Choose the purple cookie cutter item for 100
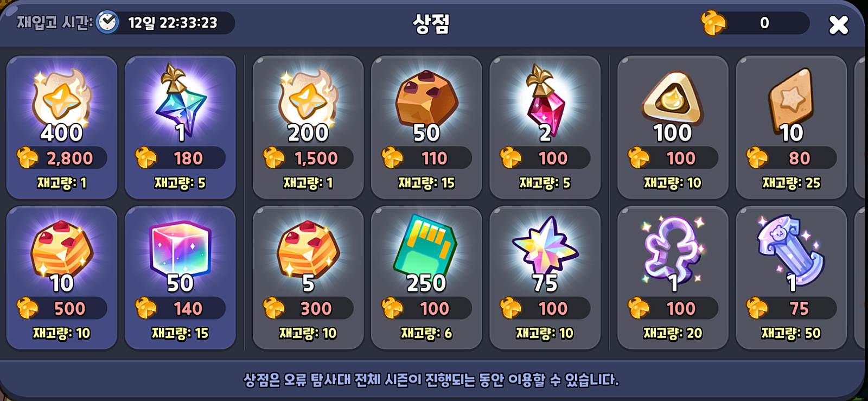868x401 pixels. (673, 277)
